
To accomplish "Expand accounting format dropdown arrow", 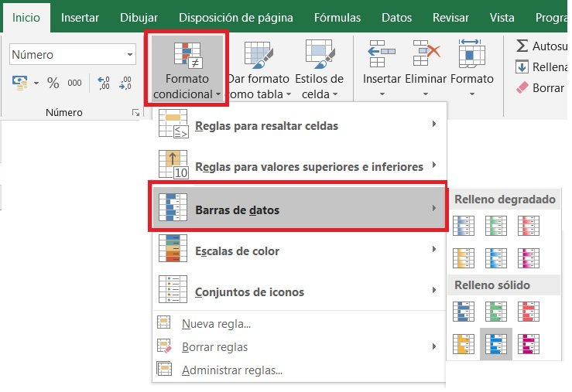I will [36, 83].
